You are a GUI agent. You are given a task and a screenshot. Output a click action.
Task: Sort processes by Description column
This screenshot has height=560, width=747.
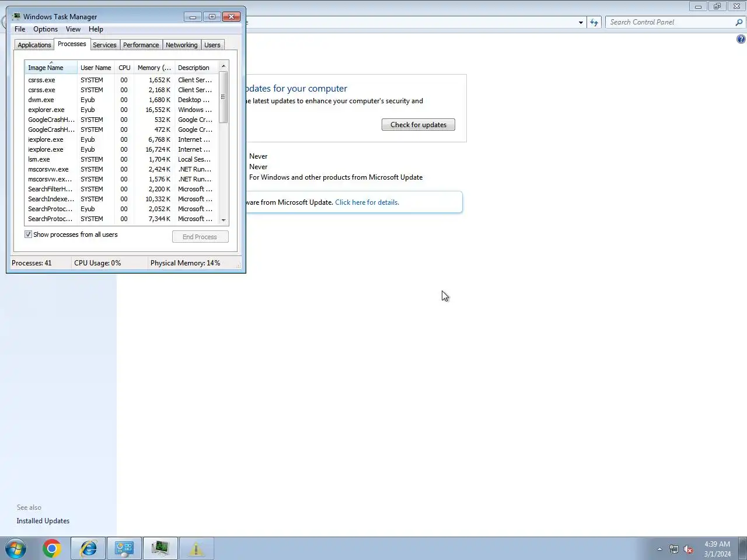click(196, 68)
